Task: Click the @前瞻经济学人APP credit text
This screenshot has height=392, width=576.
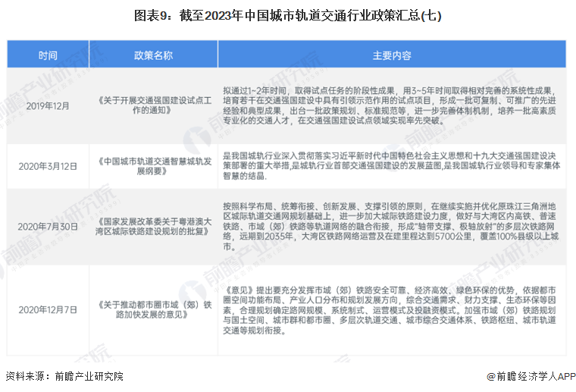Action: pos(531,376)
